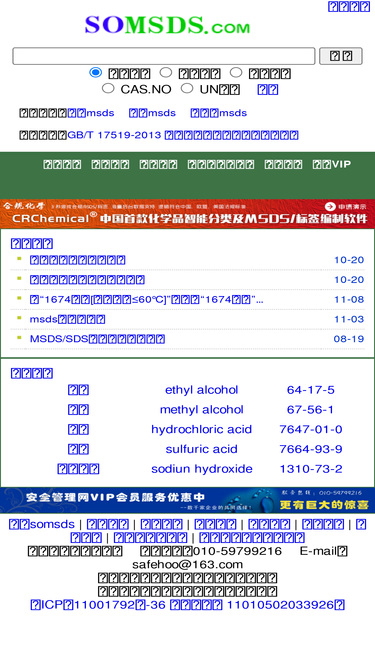Viewport: 375px width, 667px height.
Task: Click CAS number 7664-93-9
Action: 311,449
